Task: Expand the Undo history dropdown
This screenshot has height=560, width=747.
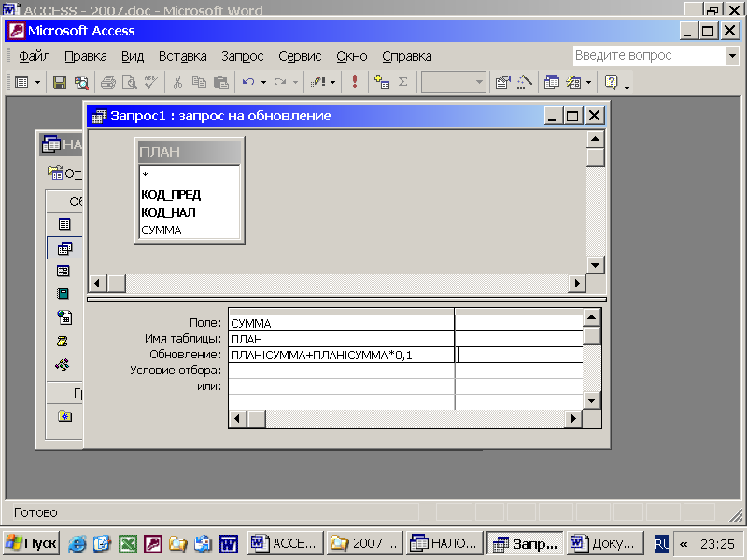Action: tap(263, 82)
